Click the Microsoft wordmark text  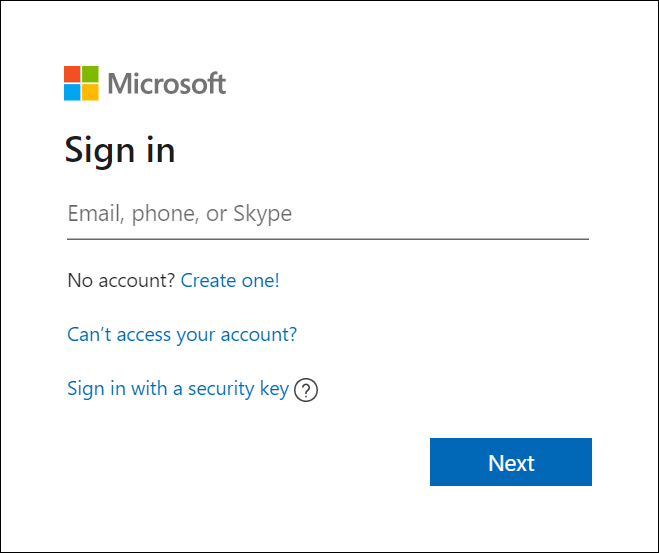(x=167, y=83)
